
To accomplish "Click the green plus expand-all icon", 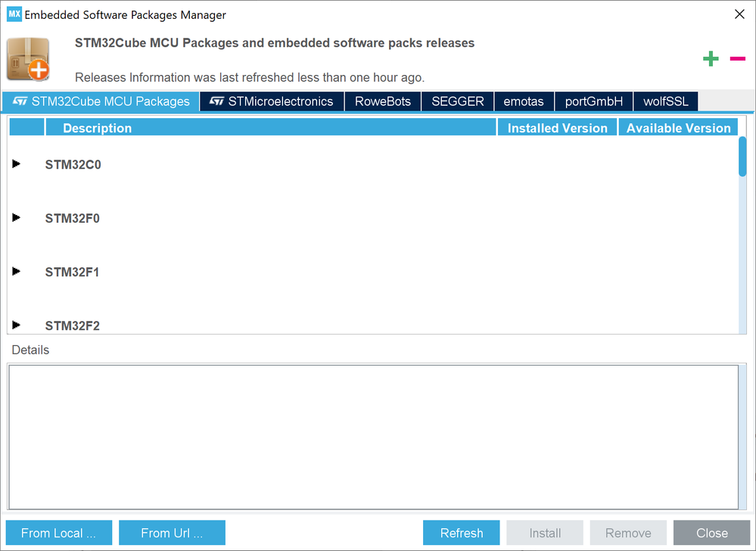I will point(710,59).
